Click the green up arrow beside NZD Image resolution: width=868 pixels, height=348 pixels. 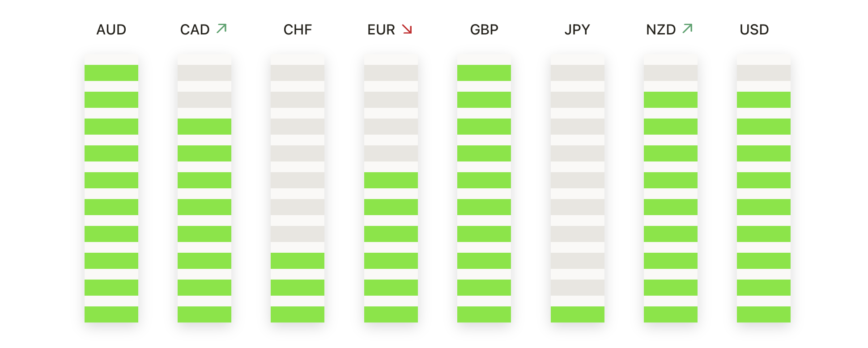point(687,29)
